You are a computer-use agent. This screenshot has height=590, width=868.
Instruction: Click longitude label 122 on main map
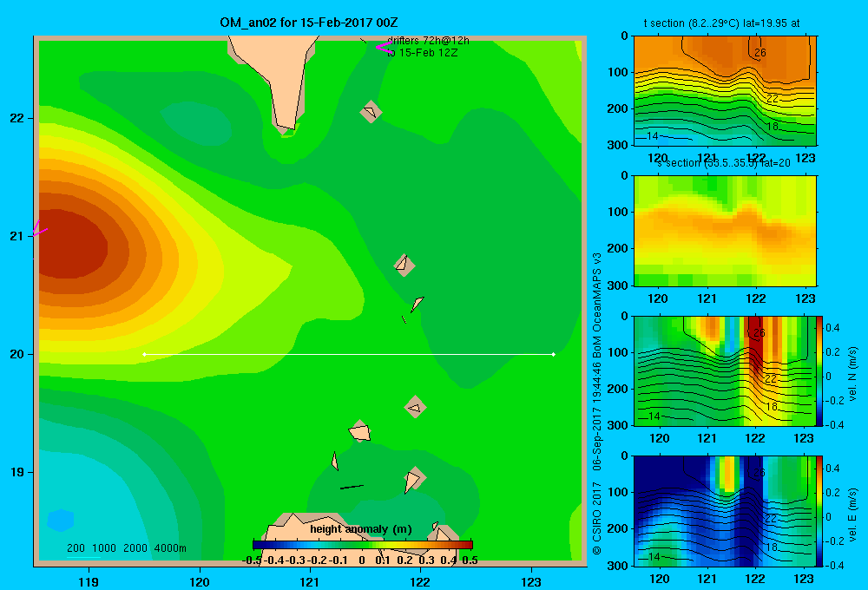tap(420, 581)
